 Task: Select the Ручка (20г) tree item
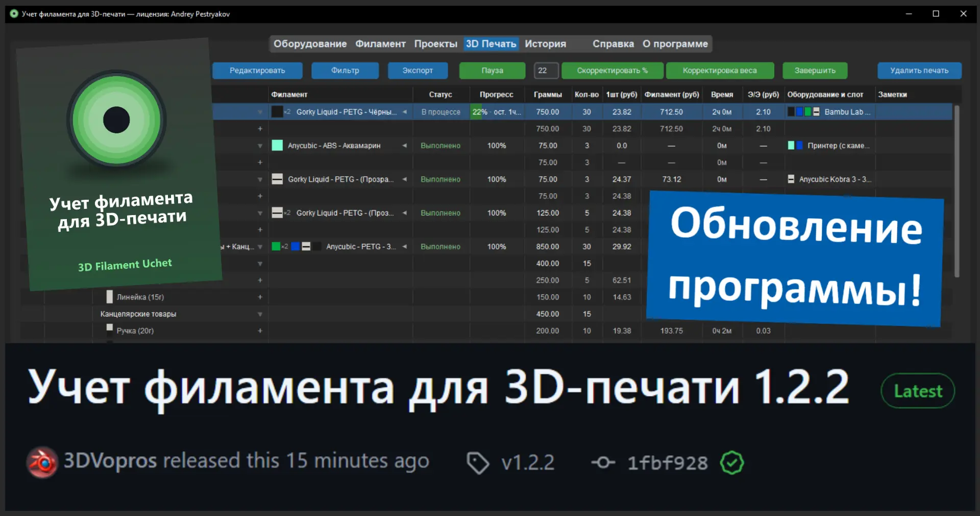[135, 331]
